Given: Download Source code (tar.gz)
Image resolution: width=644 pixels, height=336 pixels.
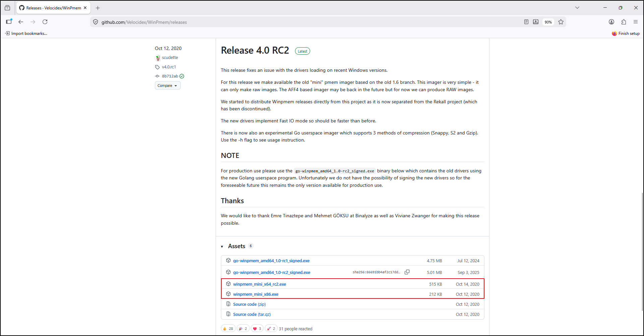Looking at the screenshot, I should click(252, 314).
